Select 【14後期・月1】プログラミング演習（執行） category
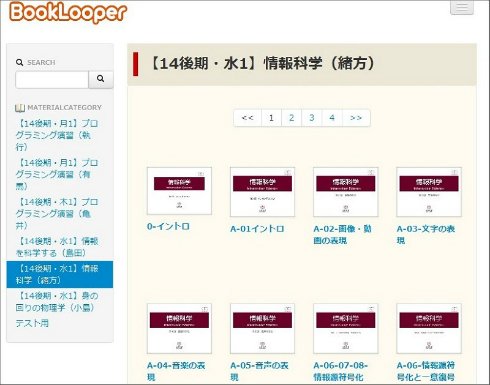The image size is (490, 385). click(57, 135)
